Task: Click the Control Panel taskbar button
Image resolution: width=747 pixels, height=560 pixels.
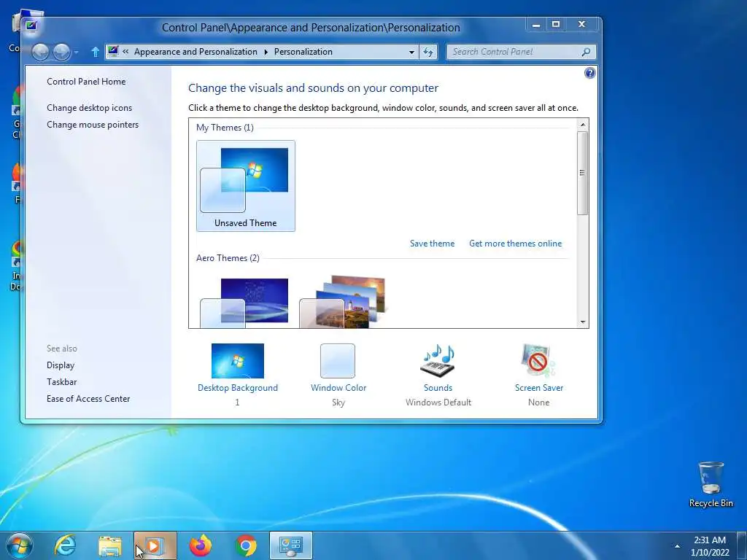Action: pos(291,545)
